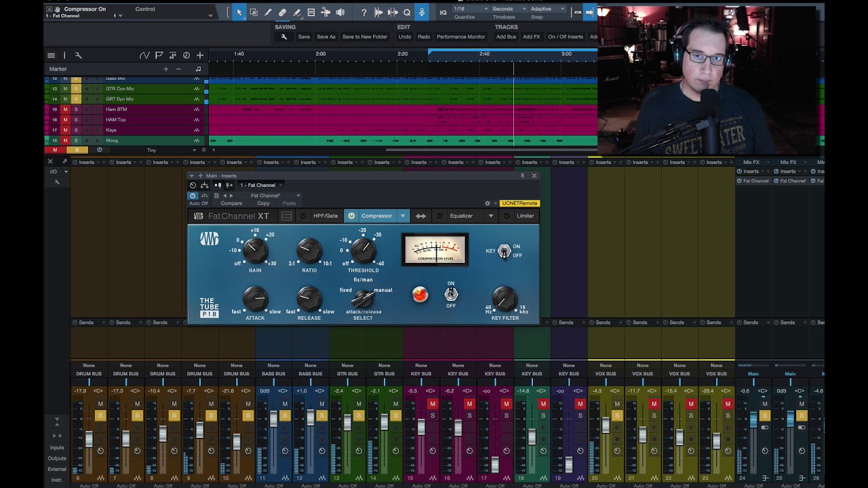Open the 1 - Fat Channel insert selector

tap(260, 185)
